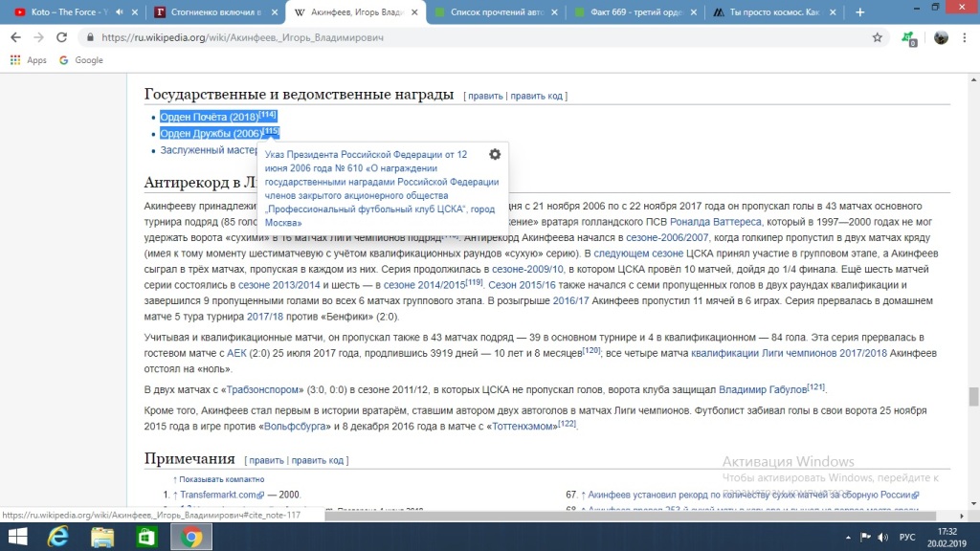Click footnote [114] reference
980x551 pixels.
click(x=268, y=115)
